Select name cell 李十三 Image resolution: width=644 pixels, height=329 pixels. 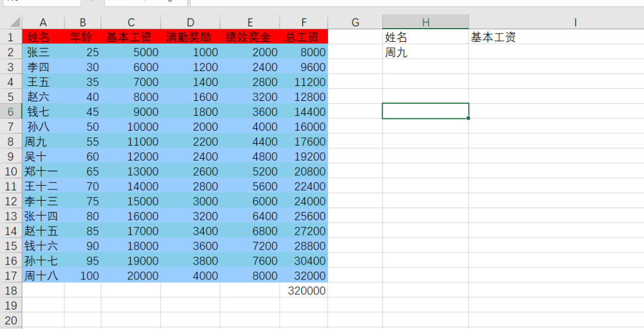(43, 201)
